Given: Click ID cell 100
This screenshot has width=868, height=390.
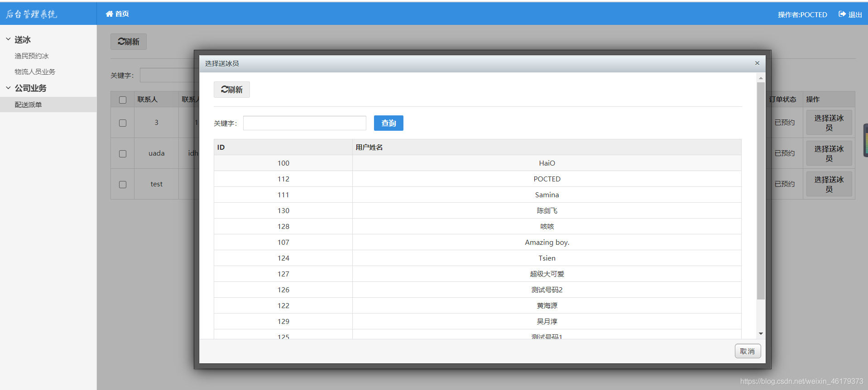Looking at the screenshot, I should 283,163.
